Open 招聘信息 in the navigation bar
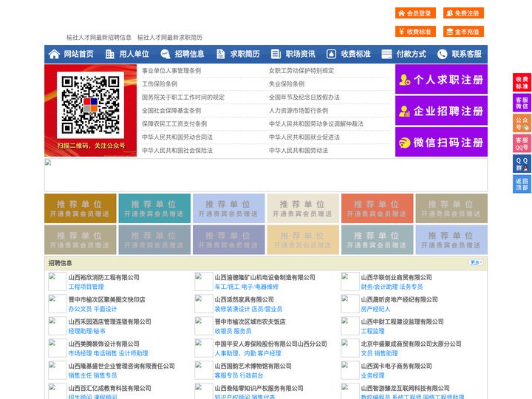 (x=189, y=54)
